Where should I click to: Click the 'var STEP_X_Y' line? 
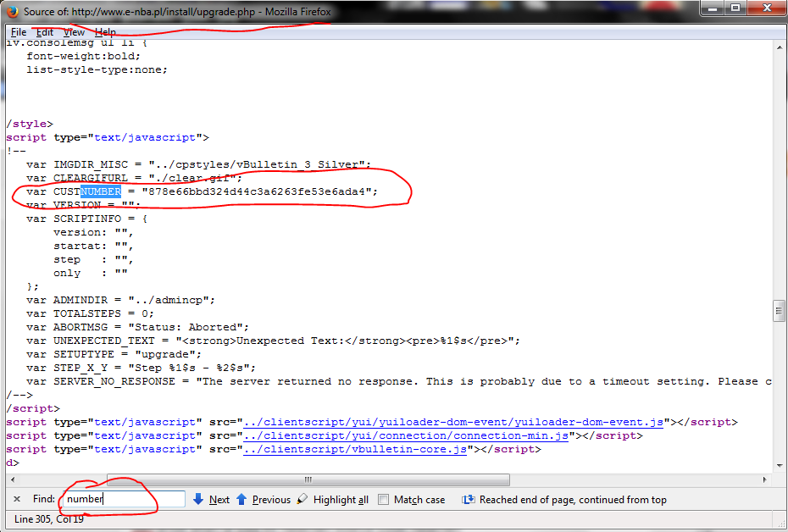pyautogui.click(x=142, y=368)
